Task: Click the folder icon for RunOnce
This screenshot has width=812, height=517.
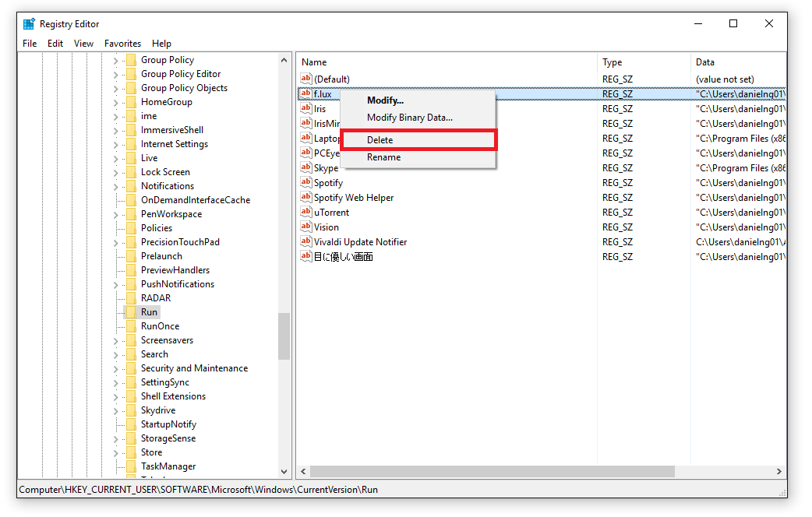Action: [x=132, y=326]
